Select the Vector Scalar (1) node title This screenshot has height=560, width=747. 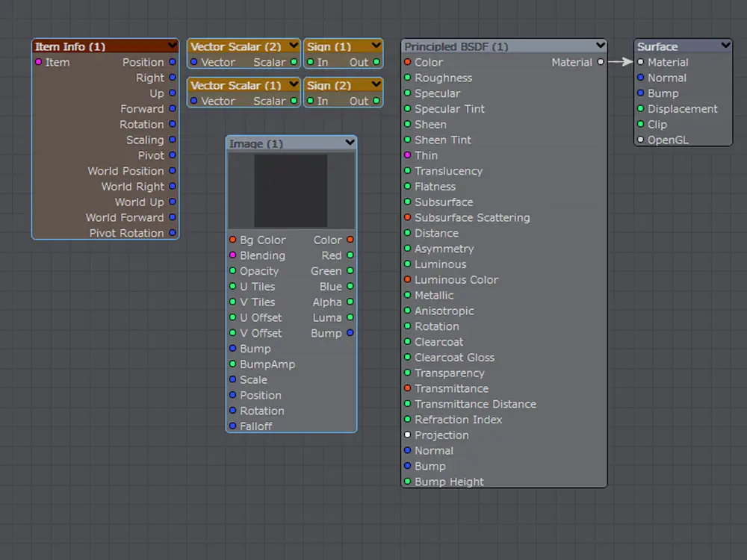235,85
